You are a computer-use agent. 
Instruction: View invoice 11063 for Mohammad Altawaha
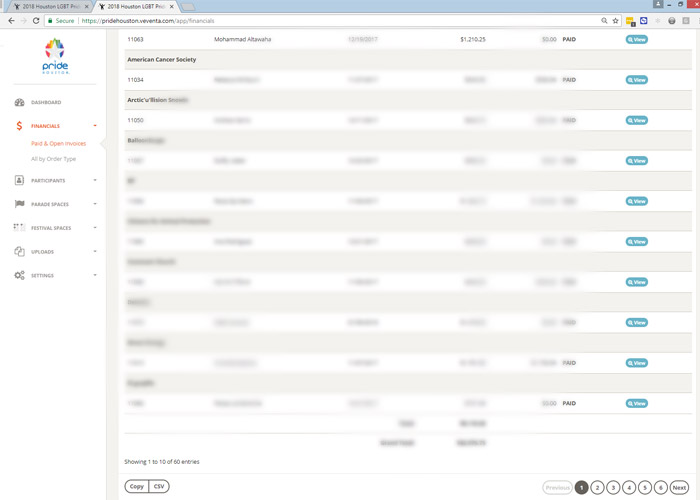pyautogui.click(x=637, y=39)
